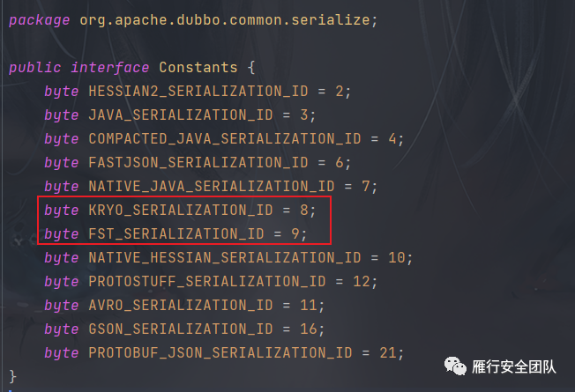Click FST_SERIALIZATION_ID in the red box

click(176, 233)
